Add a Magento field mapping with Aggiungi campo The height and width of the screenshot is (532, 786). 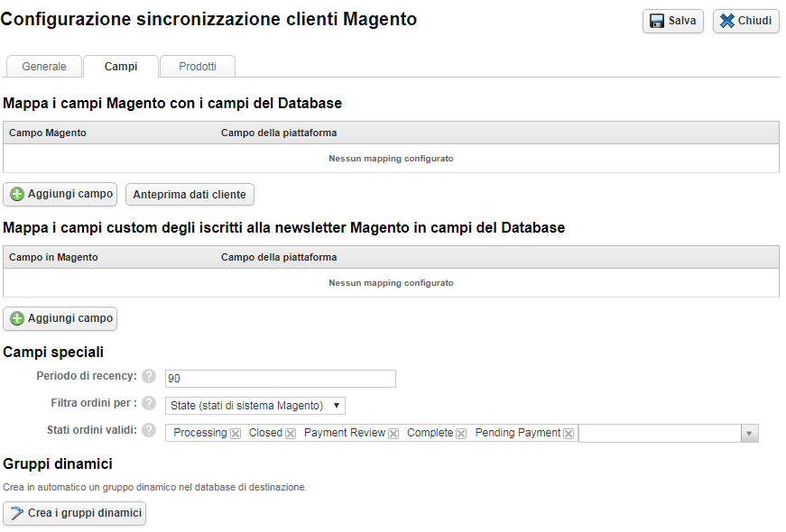click(x=60, y=195)
